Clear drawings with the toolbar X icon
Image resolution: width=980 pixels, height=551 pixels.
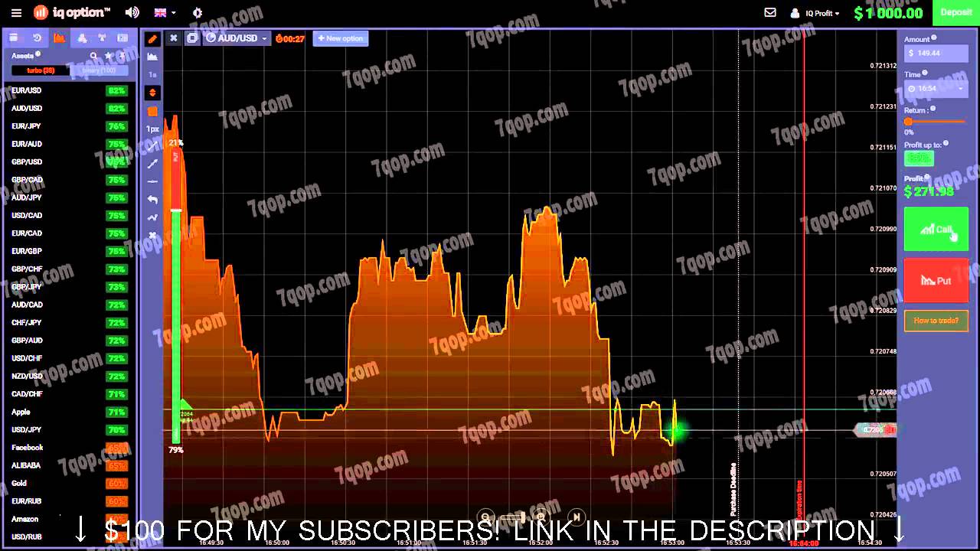pyautogui.click(x=152, y=235)
